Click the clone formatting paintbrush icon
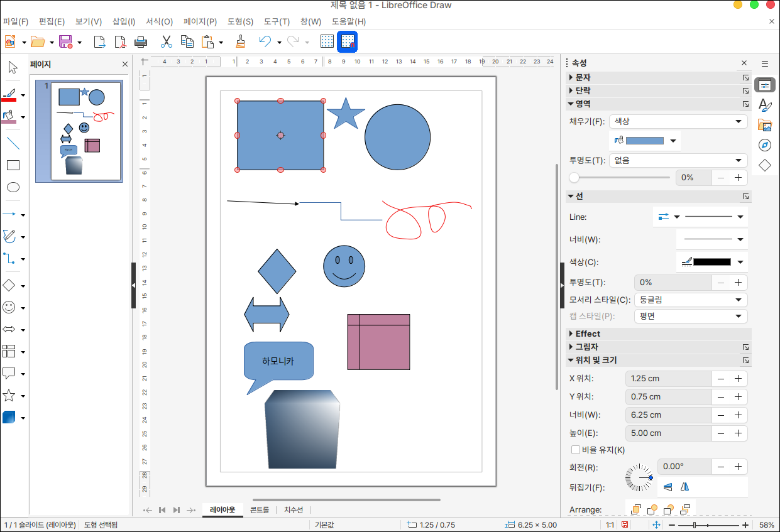 [239, 42]
